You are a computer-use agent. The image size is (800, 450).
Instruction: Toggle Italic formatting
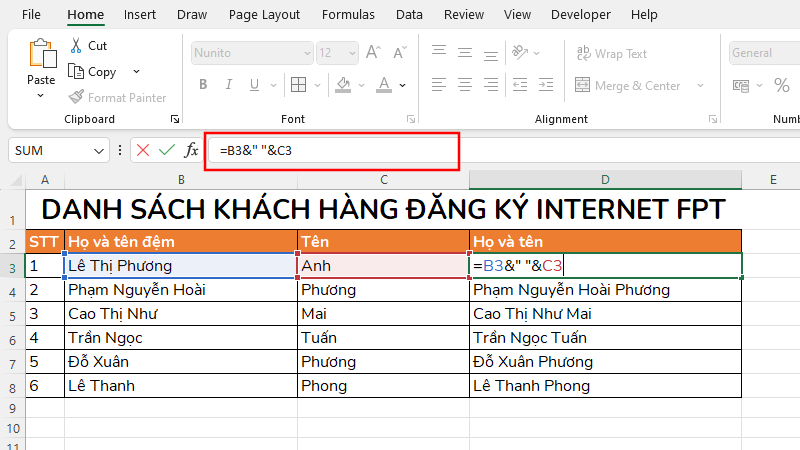pyautogui.click(x=229, y=85)
